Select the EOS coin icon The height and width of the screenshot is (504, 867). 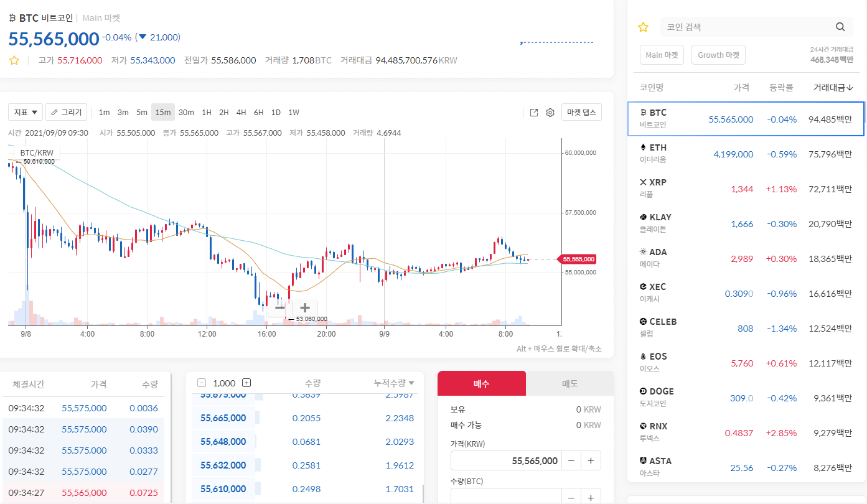point(644,357)
